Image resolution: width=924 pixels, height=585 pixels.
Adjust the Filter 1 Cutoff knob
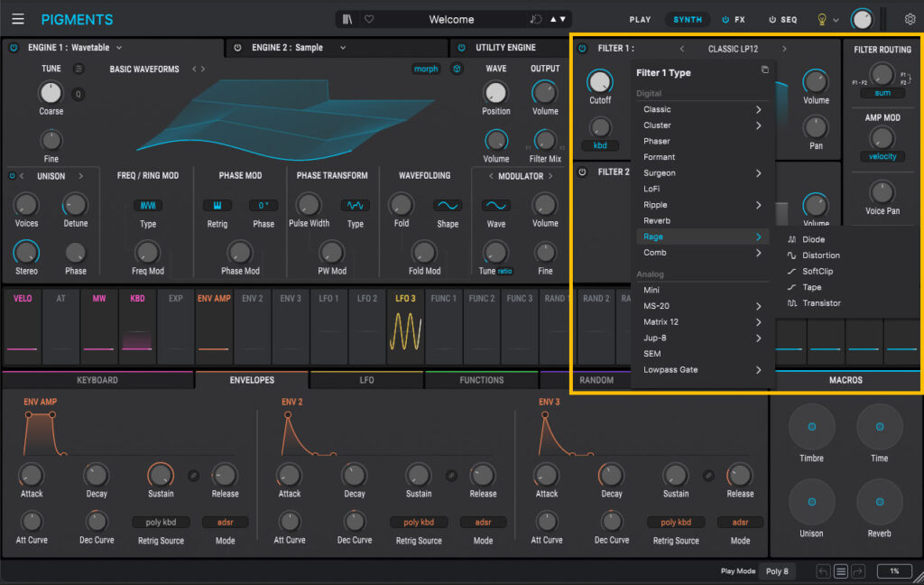600,82
